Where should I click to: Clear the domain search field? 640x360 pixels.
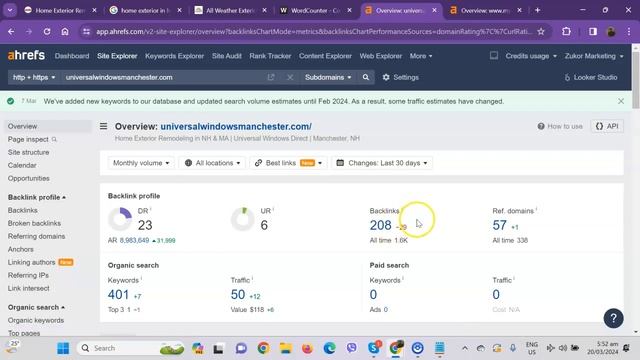(x=290, y=77)
